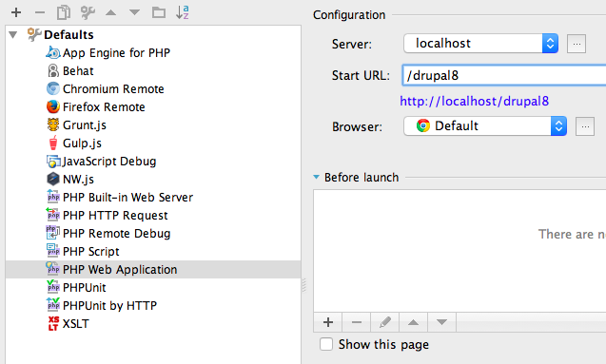Add a new configuration with plus icon
Image resolution: width=606 pixels, height=364 pixels.
coord(16,12)
